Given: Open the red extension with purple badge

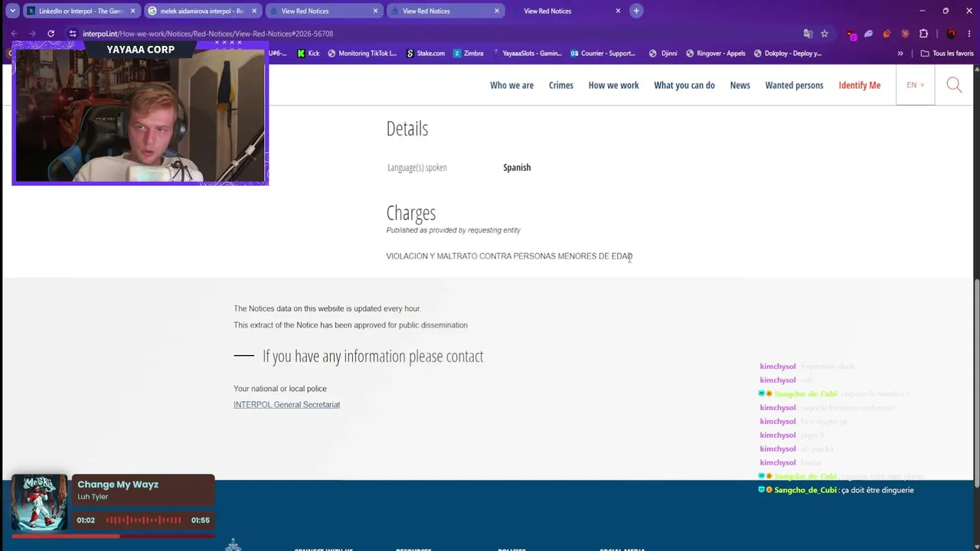Looking at the screenshot, I should point(851,34).
